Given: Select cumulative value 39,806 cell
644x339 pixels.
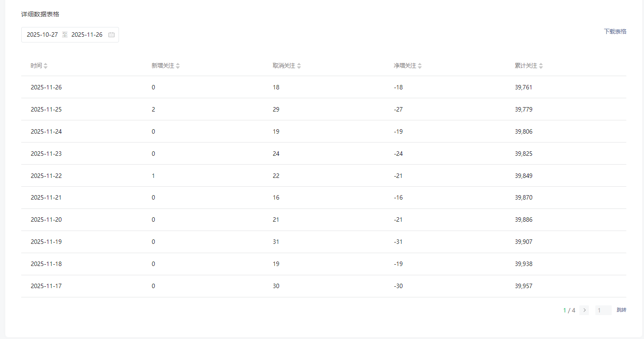Looking at the screenshot, I should pyautogui.click(x=524, y=131).
